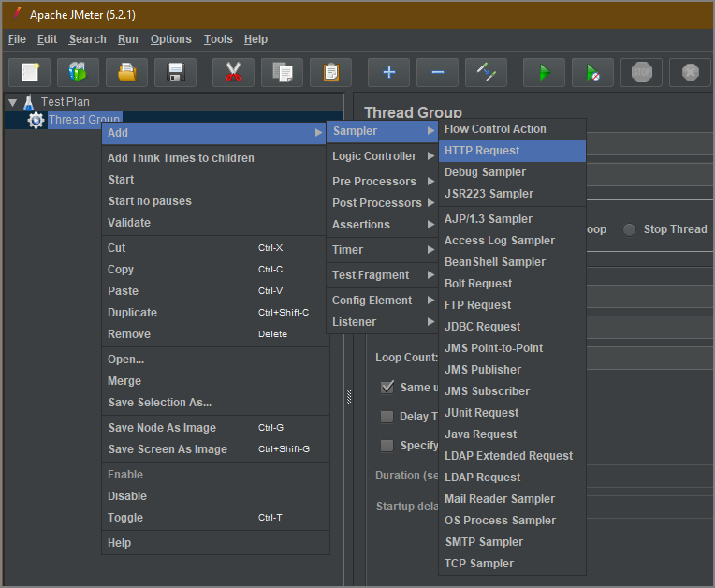The height and width of the screenshot is (588, 715).
Task: Choose Validate in context menu
Action: [x=215, y=223]
